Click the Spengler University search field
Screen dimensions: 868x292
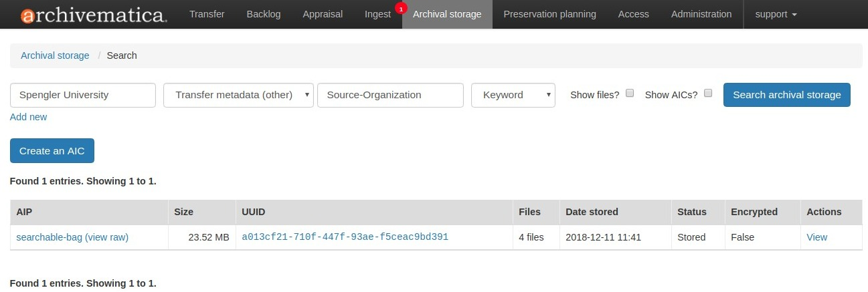pos(83,95)
